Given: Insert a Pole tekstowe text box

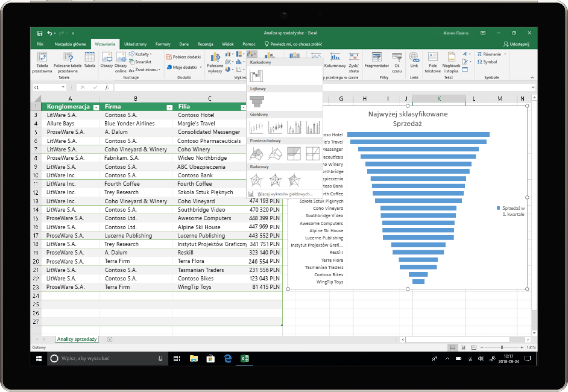Looking at the screenshot, I should (433, 62).
